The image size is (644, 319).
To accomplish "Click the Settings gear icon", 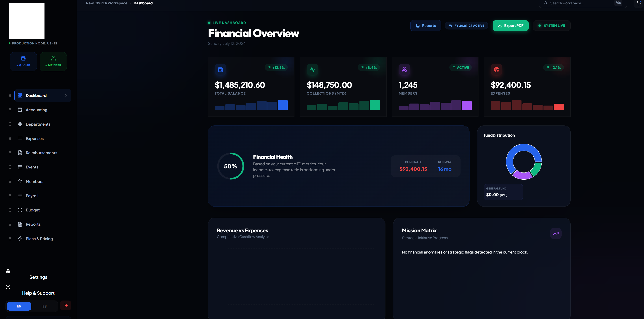I will click(x=8, y=271).
